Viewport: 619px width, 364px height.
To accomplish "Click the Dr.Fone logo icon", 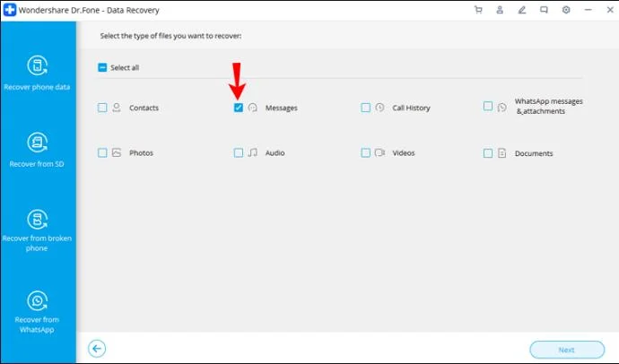I will 10,10.
